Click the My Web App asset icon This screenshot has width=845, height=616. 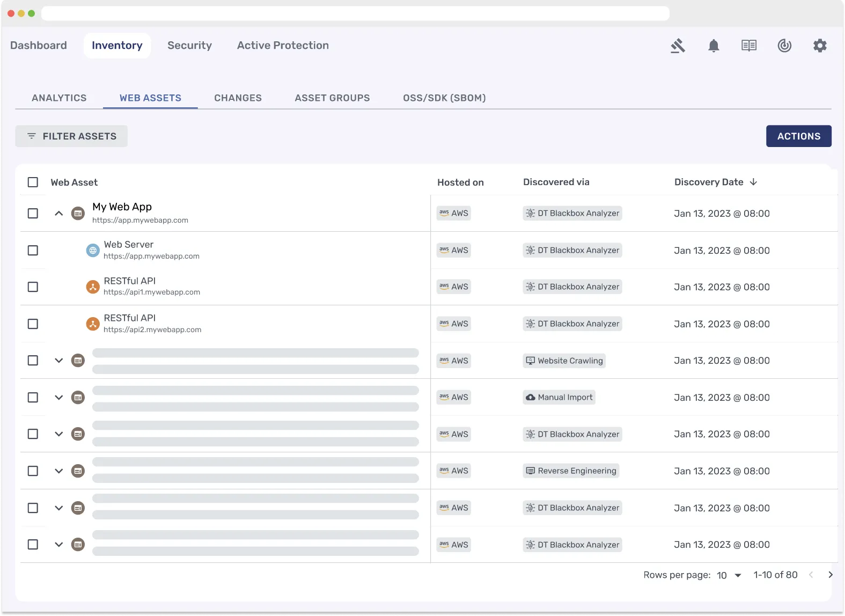coord(78,214)
